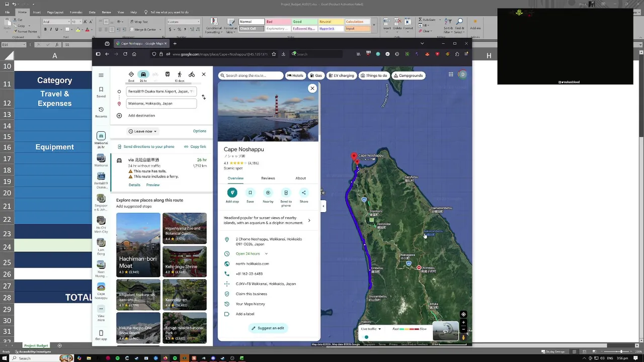Bookmark this page with the star icon

274,54
